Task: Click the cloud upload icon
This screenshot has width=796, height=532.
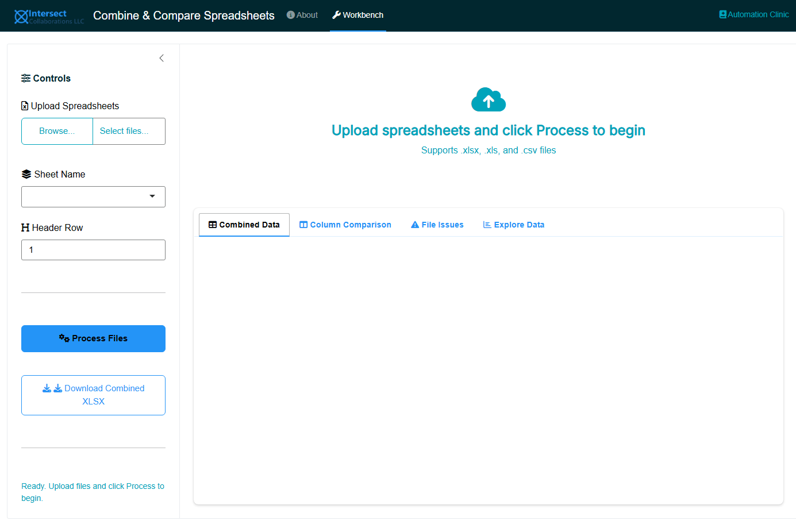Action: pos(488,99)
